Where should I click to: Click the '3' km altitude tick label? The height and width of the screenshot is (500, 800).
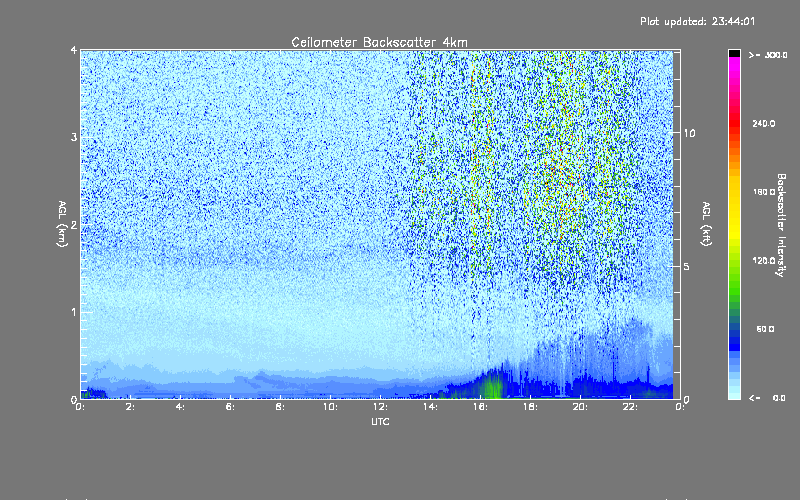[74, 138]
